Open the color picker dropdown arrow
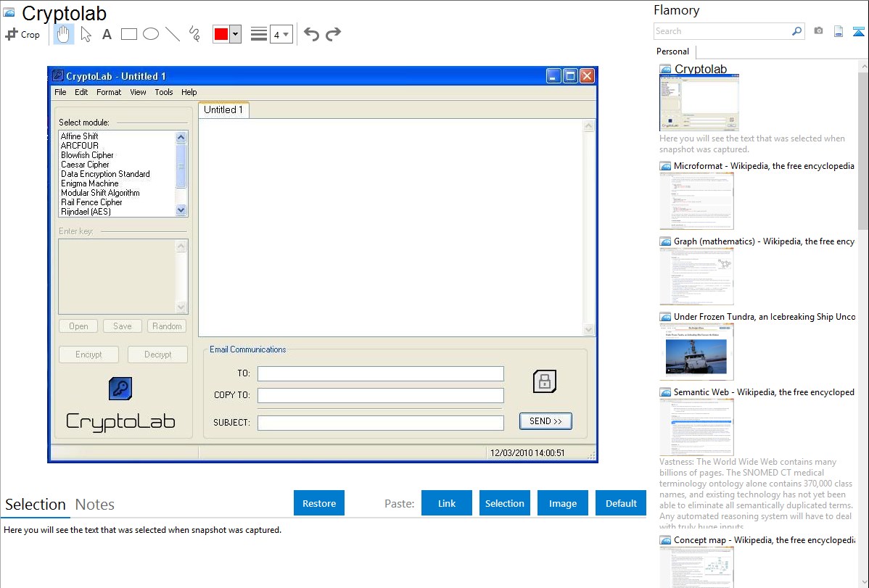This screenshot has width=869, height=588. pyautogui.click(x=235, y=34)
